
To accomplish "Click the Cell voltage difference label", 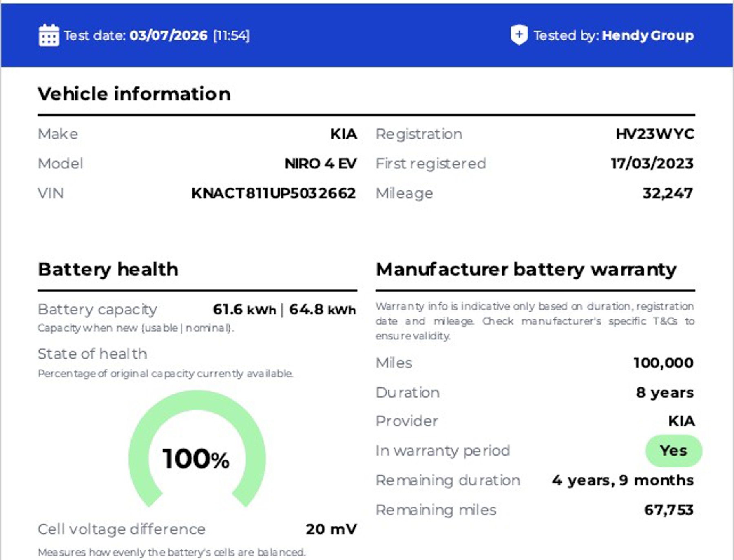I will pos(122,529).
